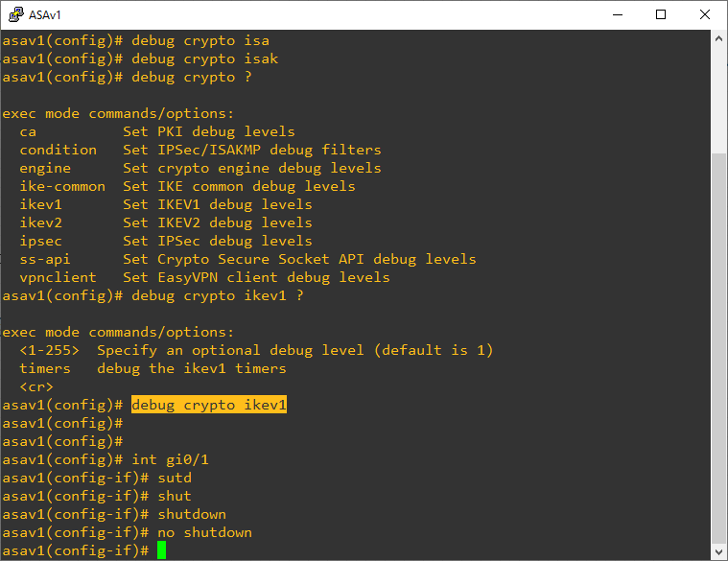Click the green terminal cursor block
Image resolution: width=728 pixels, height=561 pixels.
(x=161, y=550)
